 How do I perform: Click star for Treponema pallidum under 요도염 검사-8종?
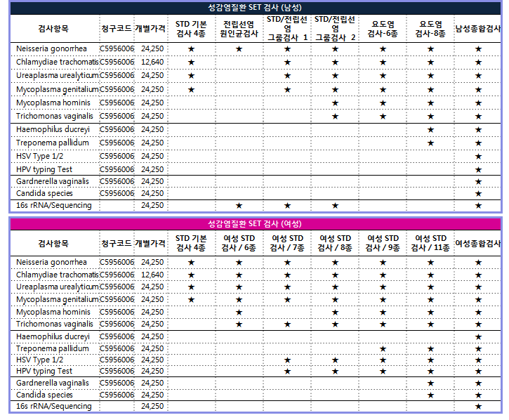(x=430, y=143)
